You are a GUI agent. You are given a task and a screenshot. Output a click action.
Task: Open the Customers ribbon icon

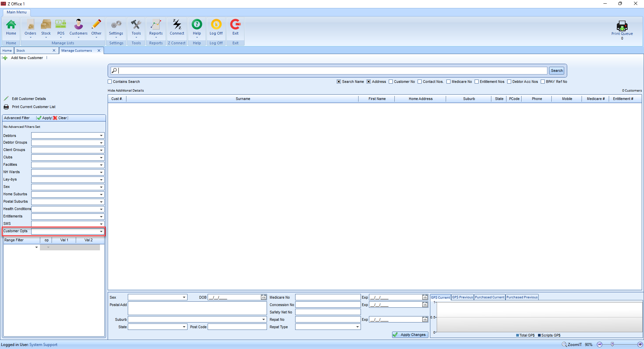click(78, 25)
